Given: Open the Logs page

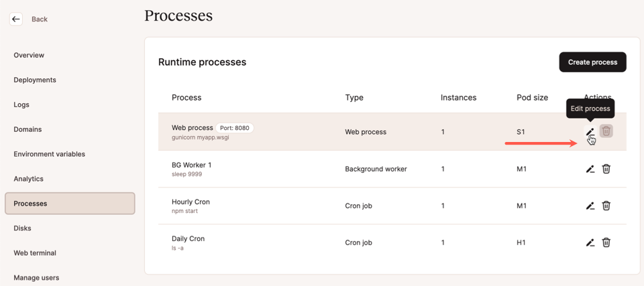Looking at the screenshot, I should coord(21,104).
